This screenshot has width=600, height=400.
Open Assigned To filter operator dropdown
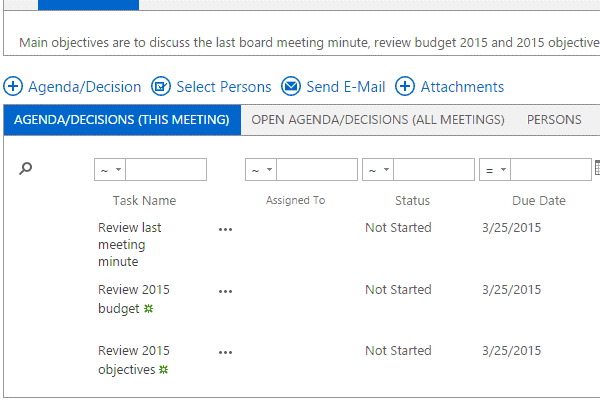tap(261, 170)
